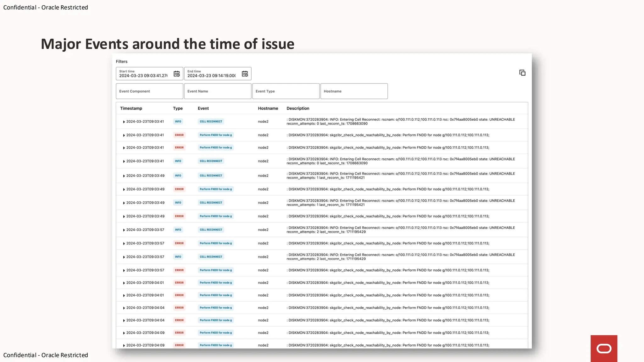Image resolution: width=644 pixels, height=362 pixels.
Task: Expand the first 09:03:49 INFO row
Action: tap(124, 176)
